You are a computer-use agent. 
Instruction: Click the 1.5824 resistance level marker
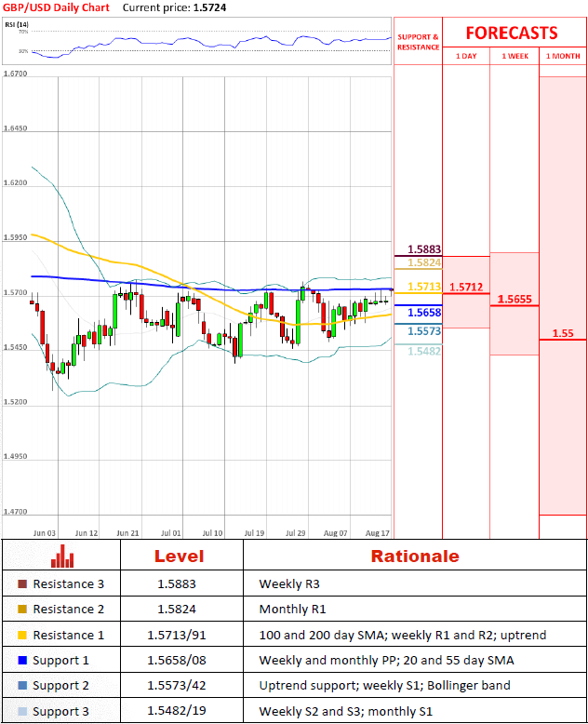point(424,262)
